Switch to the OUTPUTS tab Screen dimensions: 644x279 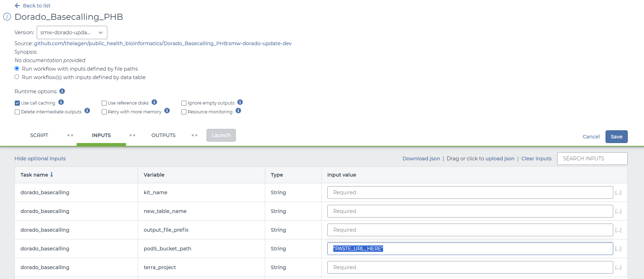(x=163, y=135)
